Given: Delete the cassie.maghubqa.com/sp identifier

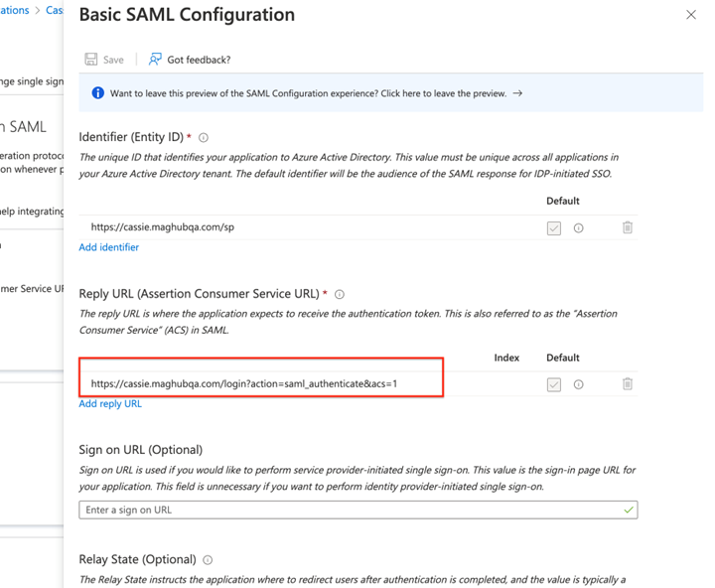Looking at the screenshot, I should point(628,227).
